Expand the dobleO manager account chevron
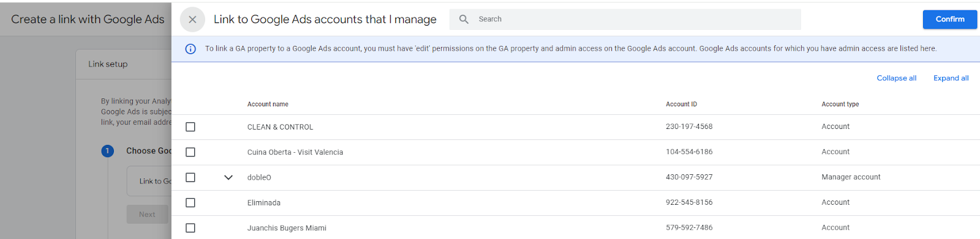This screenshot has height=239, width=980. click(228, 177)
